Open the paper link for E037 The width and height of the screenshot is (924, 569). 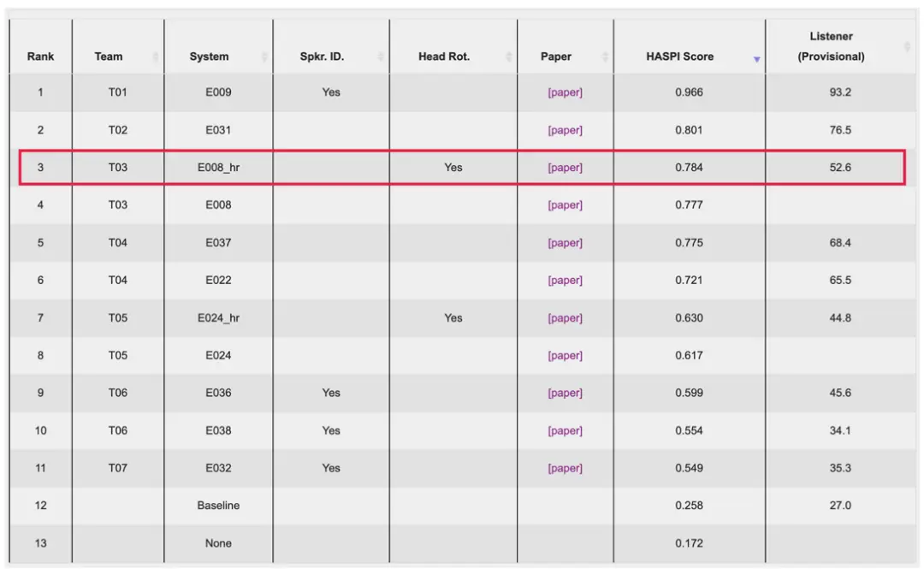pos(565,243)
